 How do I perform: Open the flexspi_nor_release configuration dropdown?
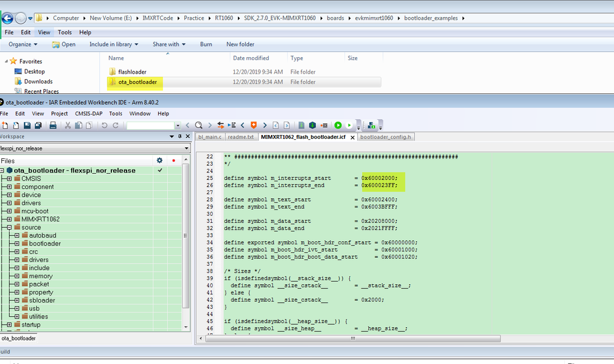pos(186,149)
